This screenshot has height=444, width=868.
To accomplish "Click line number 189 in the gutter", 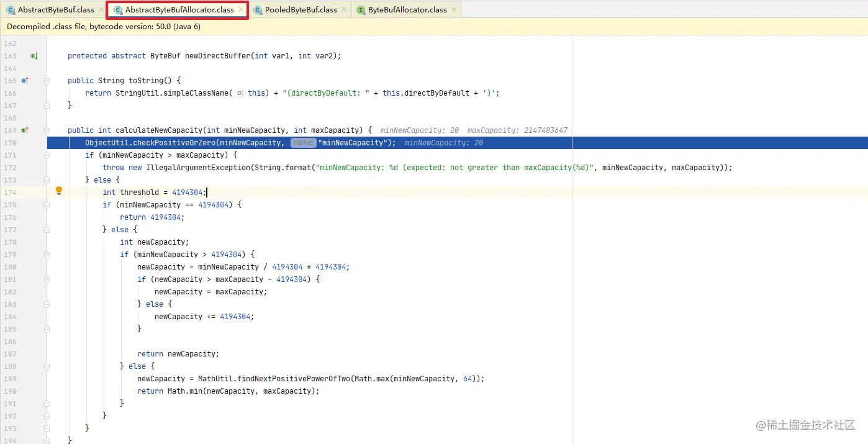I will point(10,379).
